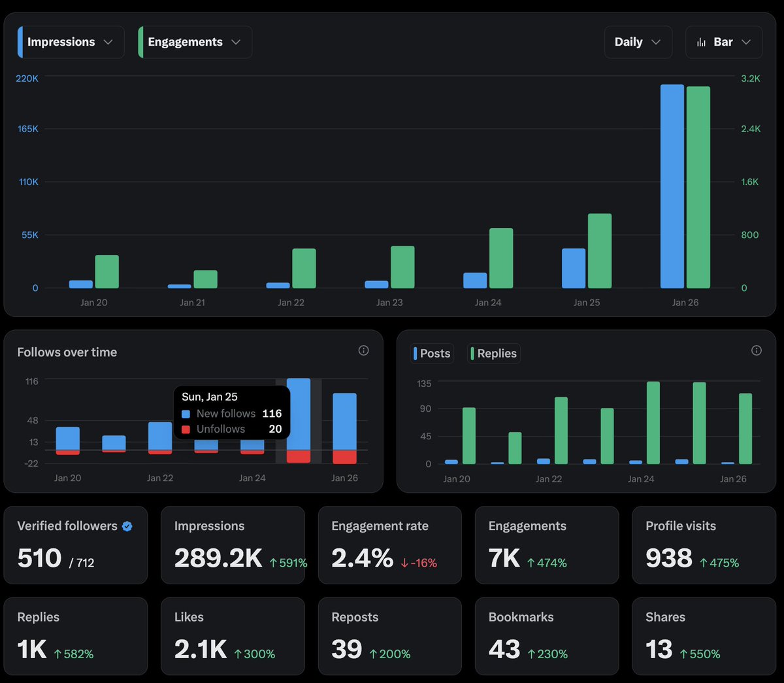
Task: Open the Impressions 289.2K card
Action: 233,545
